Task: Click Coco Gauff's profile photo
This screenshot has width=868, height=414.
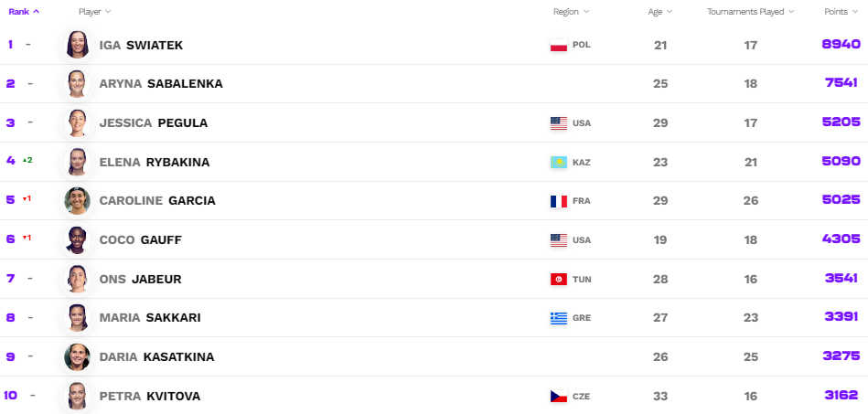Action: point(78,239)
